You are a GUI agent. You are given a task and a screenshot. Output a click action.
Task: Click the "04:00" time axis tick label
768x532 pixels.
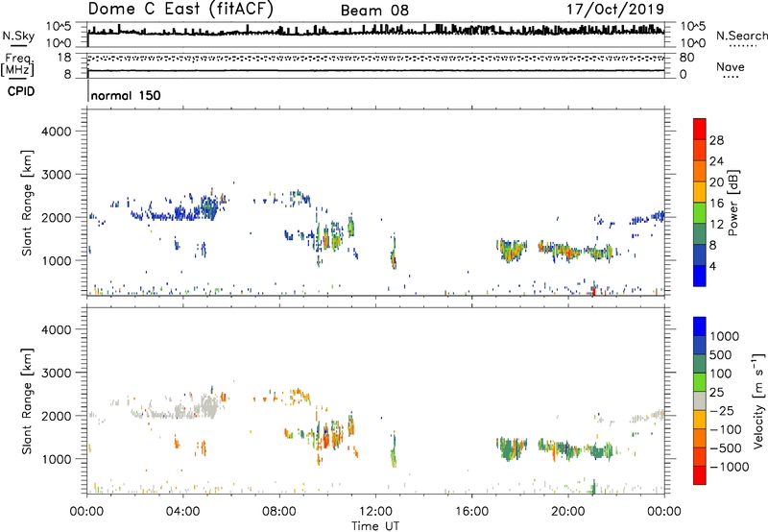click(183, 512)
